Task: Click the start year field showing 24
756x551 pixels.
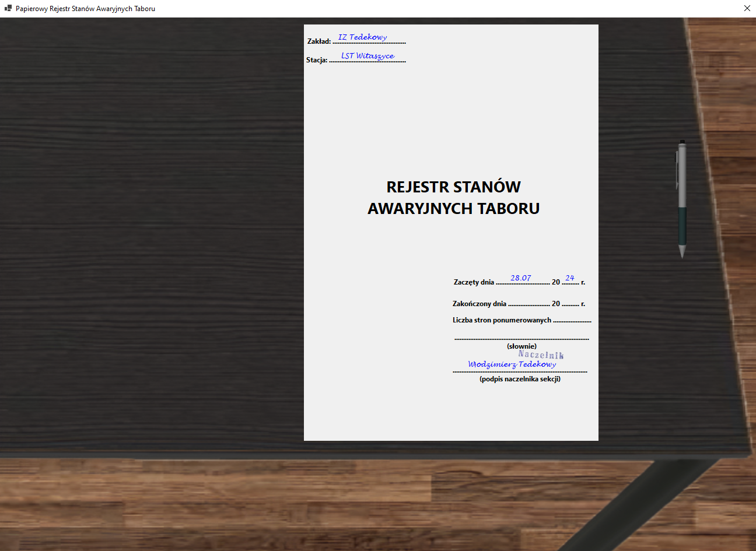Action: [x=570, y=279]
